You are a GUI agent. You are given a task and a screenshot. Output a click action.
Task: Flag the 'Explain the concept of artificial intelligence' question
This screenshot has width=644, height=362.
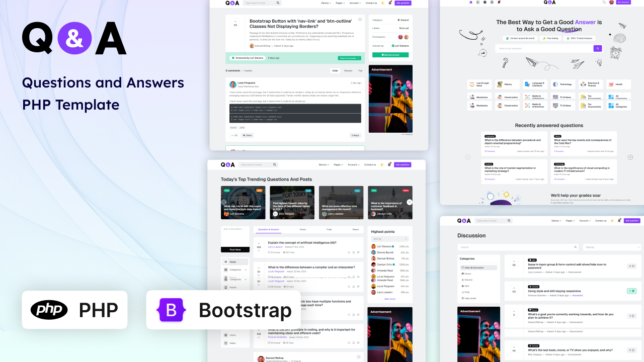click(x=359, y=252)
